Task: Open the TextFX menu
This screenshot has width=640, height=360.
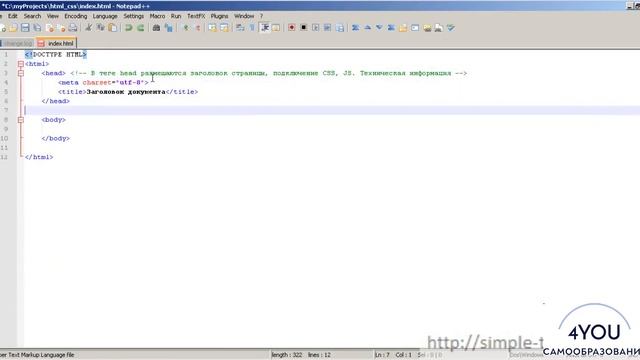Action: (x=196, y=16)
